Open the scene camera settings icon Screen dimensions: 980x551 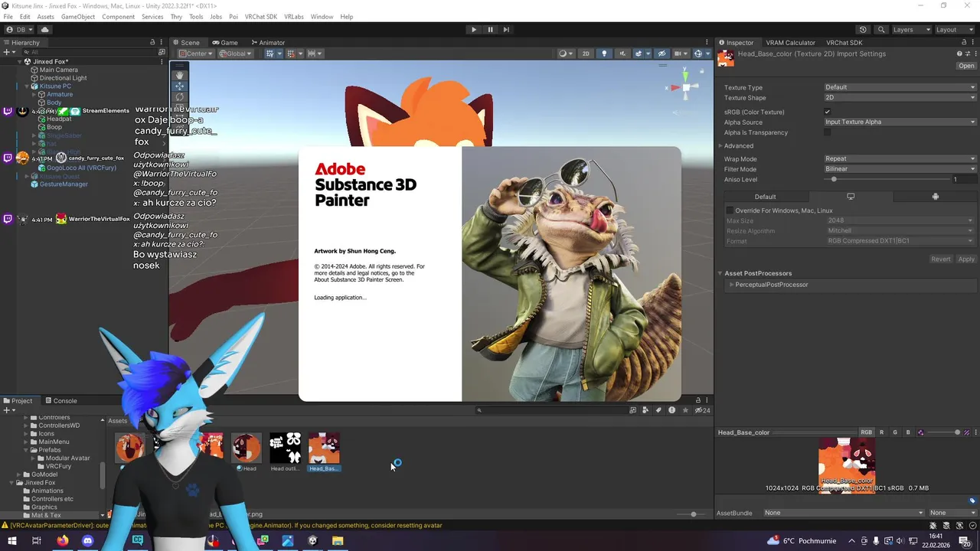(x=681, y=54)
